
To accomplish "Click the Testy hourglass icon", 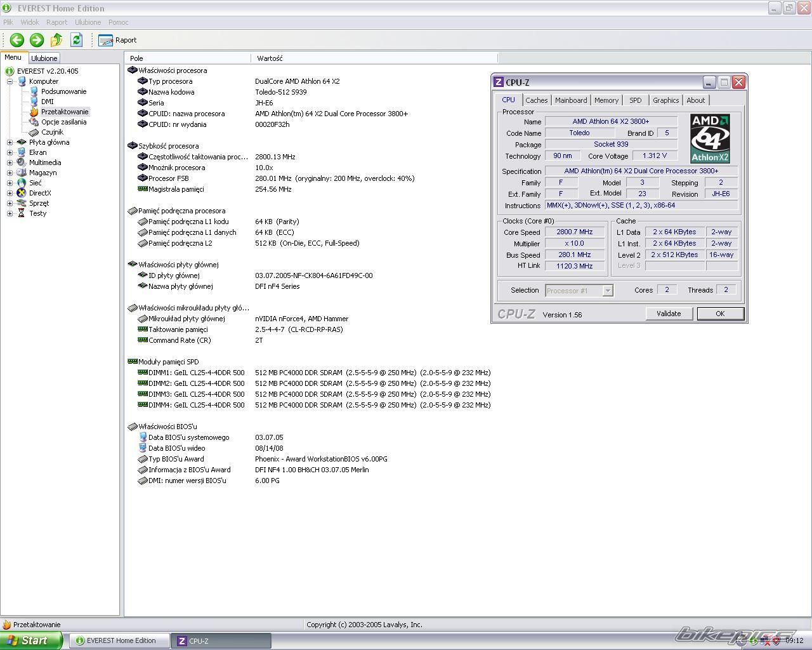I will (x=22, y=213).
